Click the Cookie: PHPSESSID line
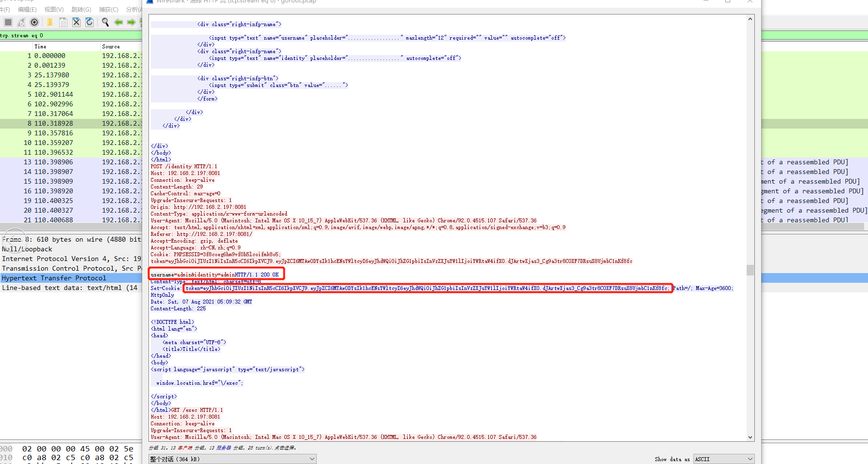 [x=215, y=254]
